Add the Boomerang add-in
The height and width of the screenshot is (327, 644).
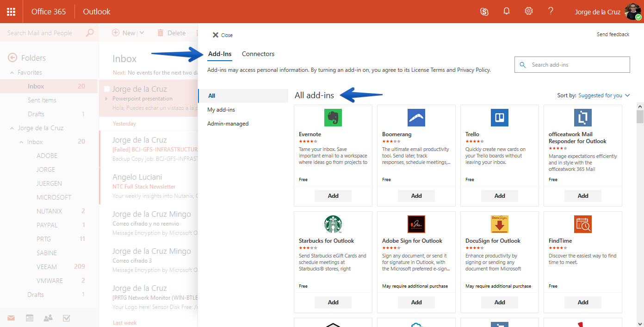pyautogui.click(x=416, y=196)
